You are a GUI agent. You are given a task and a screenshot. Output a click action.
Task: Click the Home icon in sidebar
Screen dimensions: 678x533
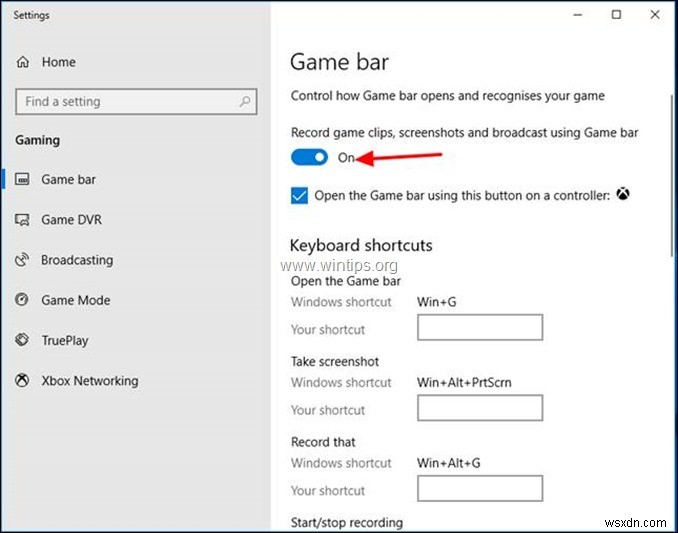pos(22,62)
